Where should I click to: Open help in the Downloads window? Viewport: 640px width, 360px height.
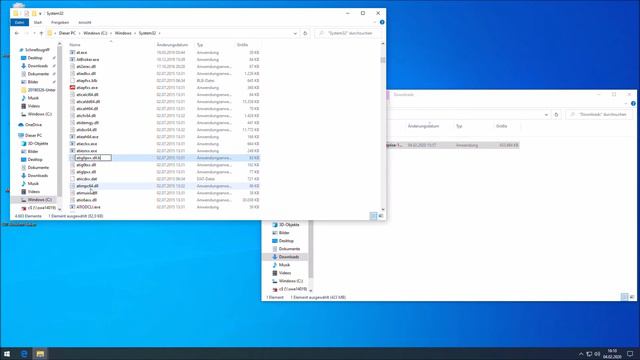tap(633, 104)
